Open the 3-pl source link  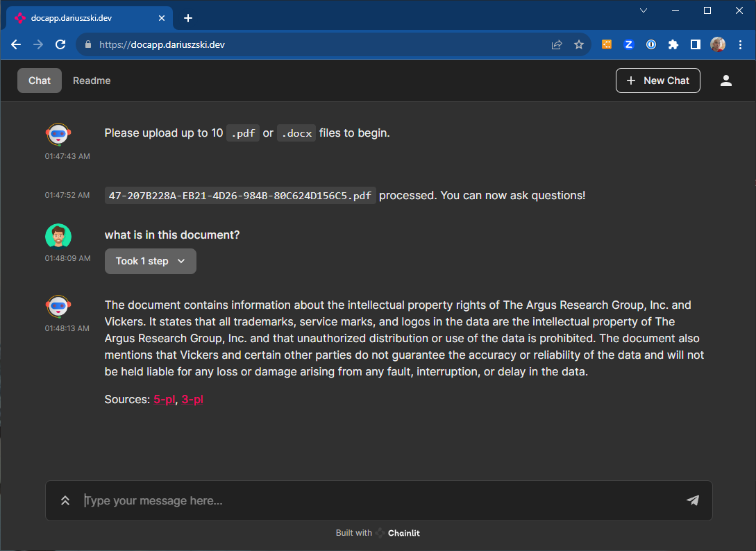coord(192,400)
